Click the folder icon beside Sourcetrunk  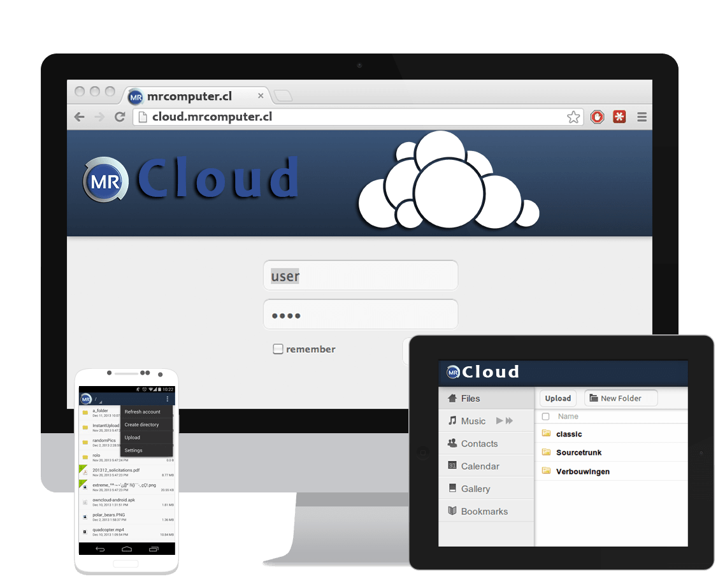point(546,452)
